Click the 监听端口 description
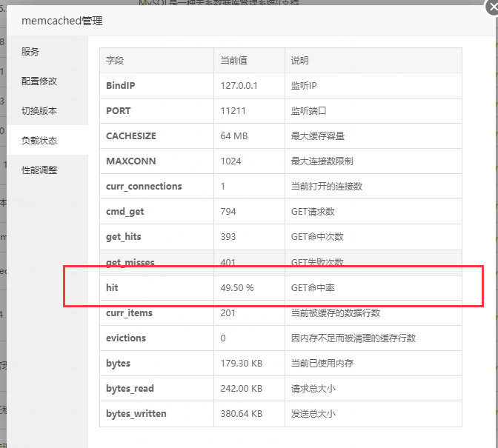 309,111
